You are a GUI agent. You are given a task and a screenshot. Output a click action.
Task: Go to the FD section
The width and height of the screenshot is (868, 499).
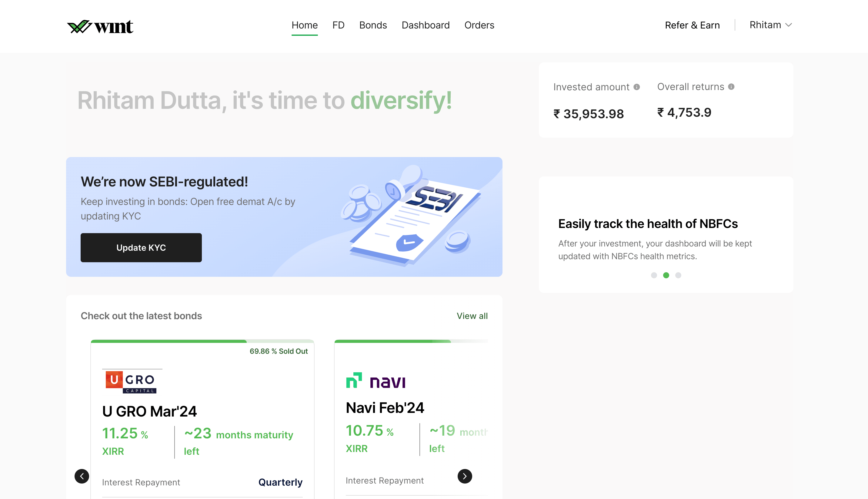[x=338, y=25]
